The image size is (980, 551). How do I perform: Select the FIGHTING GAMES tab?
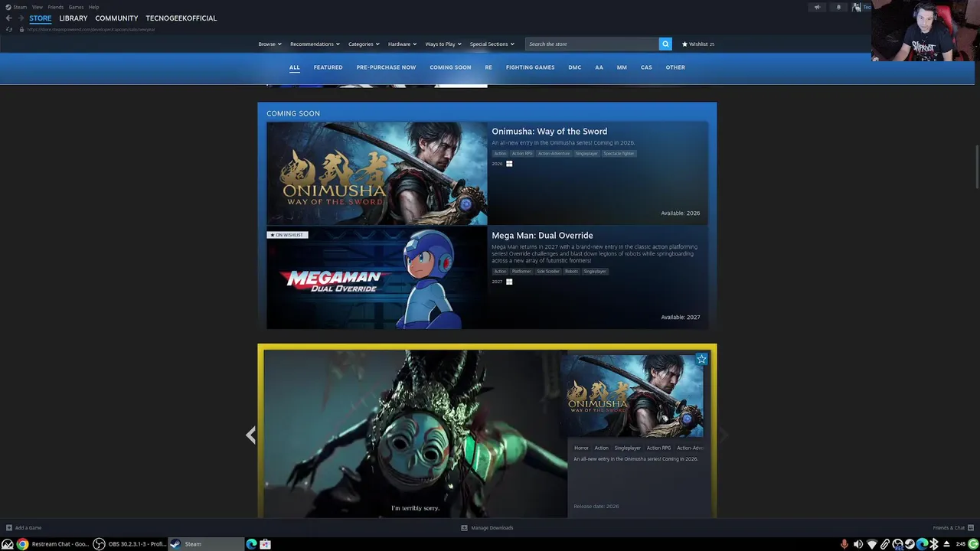[x=530, y=67]
